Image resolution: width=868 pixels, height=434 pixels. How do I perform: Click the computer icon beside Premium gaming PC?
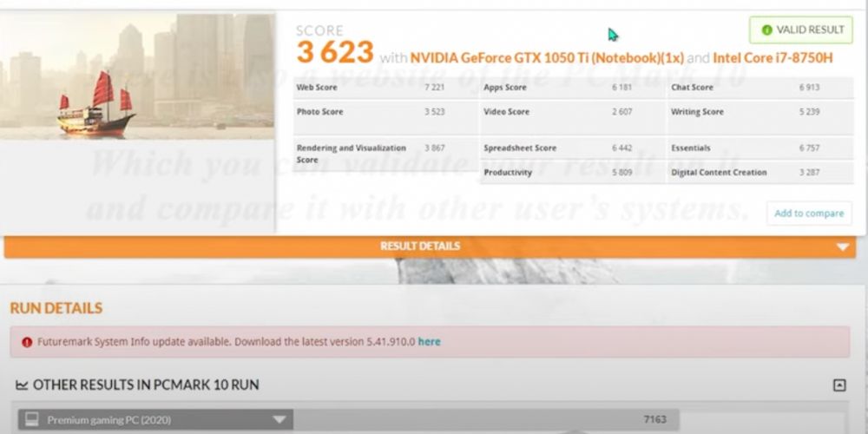click(32, 419)
